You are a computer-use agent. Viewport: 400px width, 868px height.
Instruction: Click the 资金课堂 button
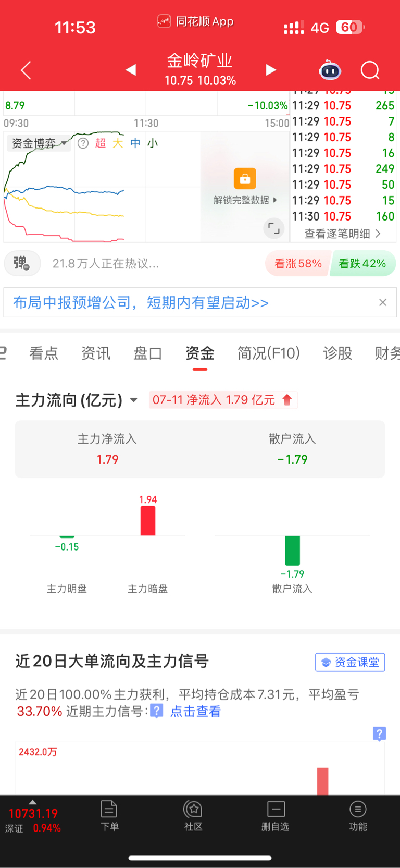pos(350,662)
